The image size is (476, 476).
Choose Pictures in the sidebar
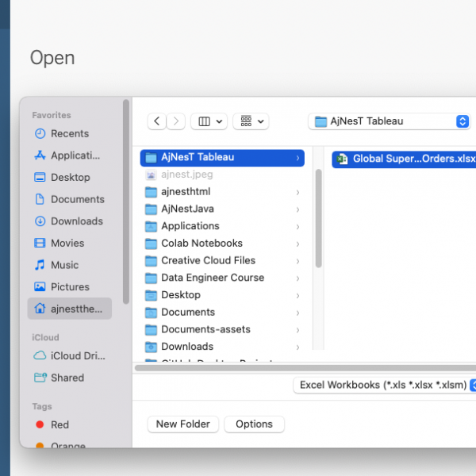click(x=70, y=286)
